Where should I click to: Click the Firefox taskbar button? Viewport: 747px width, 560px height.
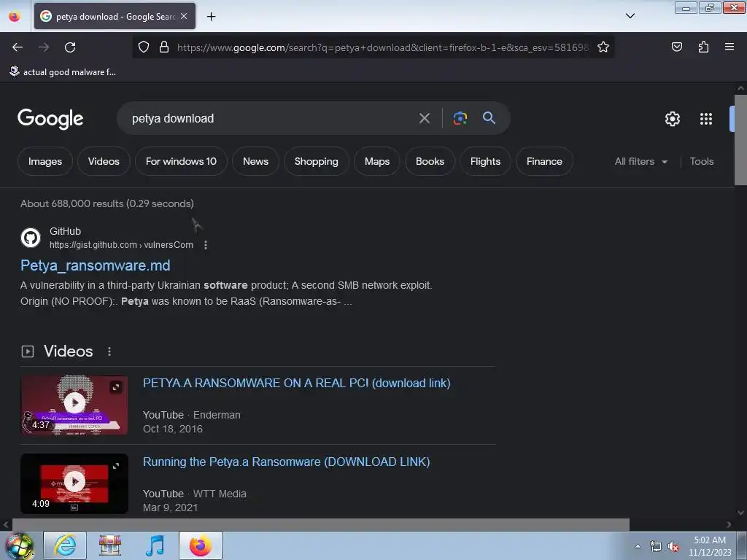pyautogui.click(x=201, y=545)
